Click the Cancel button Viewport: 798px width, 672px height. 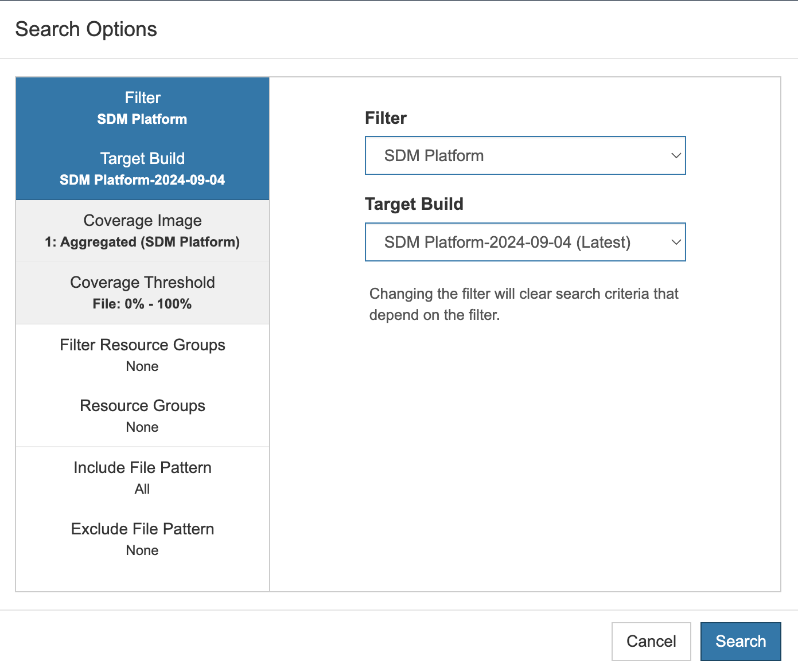point(651,641)
